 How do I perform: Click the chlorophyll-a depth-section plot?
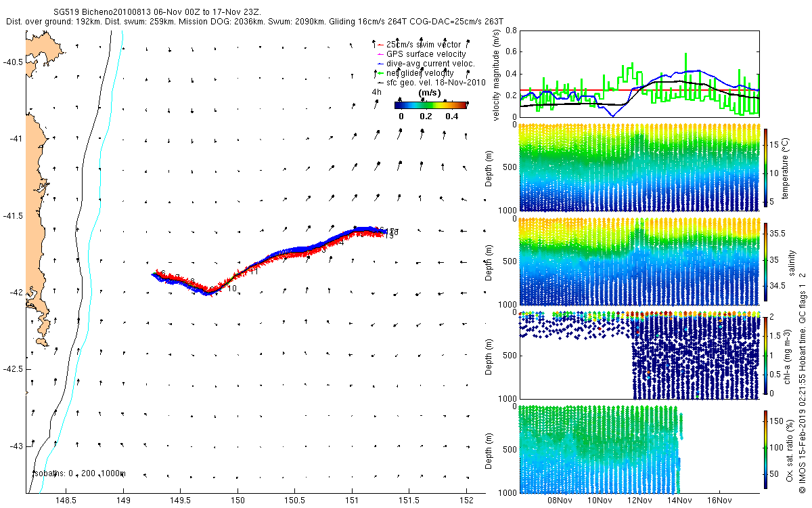(x=639, y=356)
